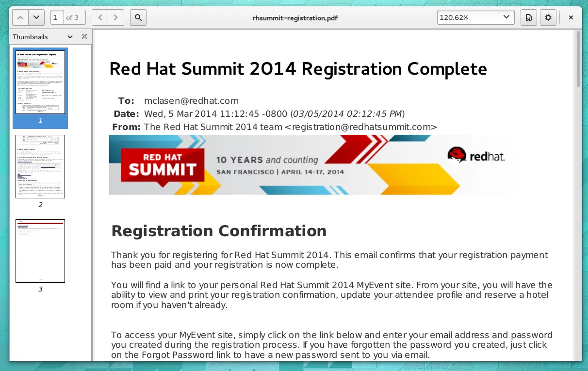Navigate forward in history
Image resolution: width=588 pixels, height=371 pixels.
click(x=115, y=18)
